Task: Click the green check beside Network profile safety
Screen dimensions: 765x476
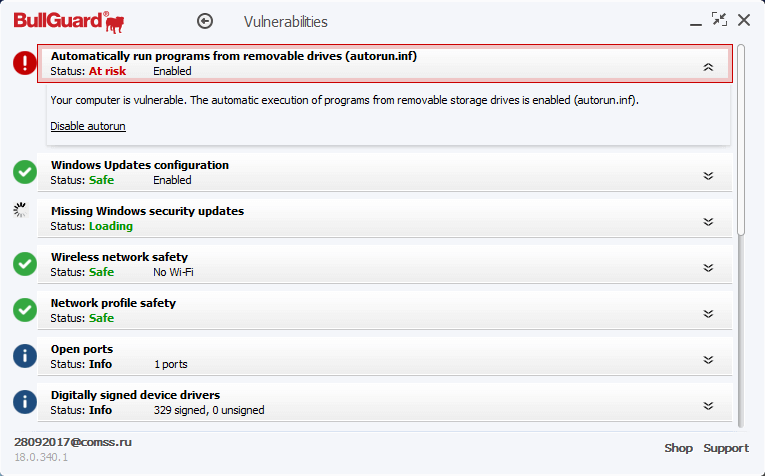Action: (x=25, y=310)
